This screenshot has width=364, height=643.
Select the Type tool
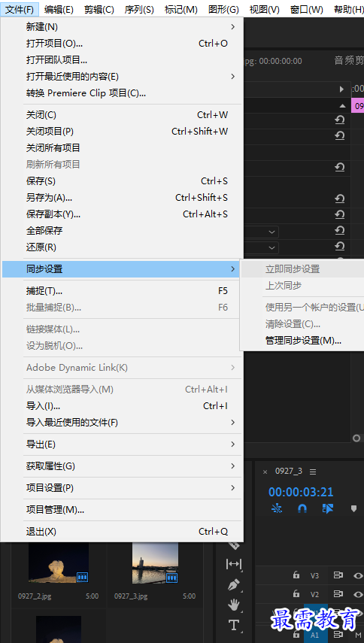coord(234,626)
